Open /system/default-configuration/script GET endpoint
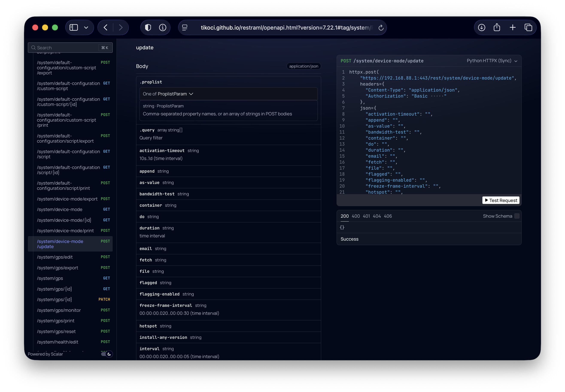 70,154
